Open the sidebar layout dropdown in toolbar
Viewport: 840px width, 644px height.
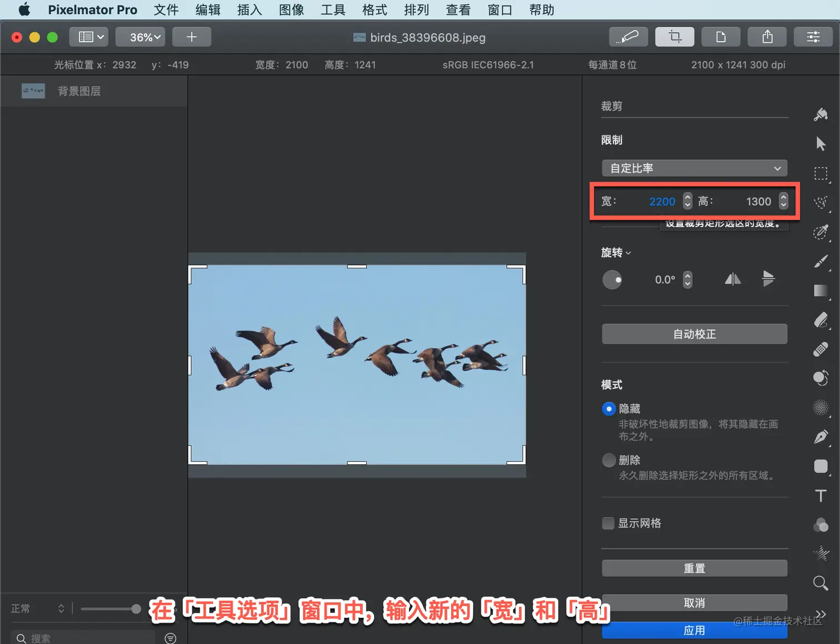[89, 37]
